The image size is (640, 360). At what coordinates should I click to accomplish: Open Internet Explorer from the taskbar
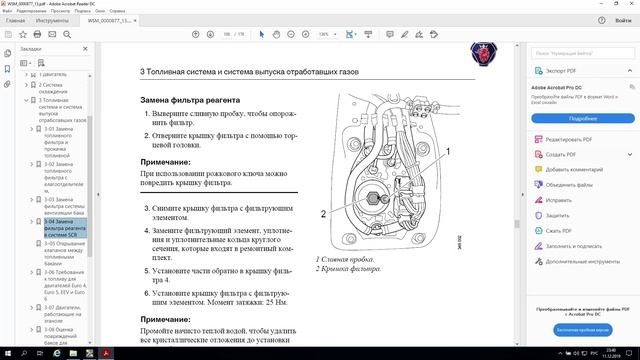pyautogui.click(x=57, y=353)
